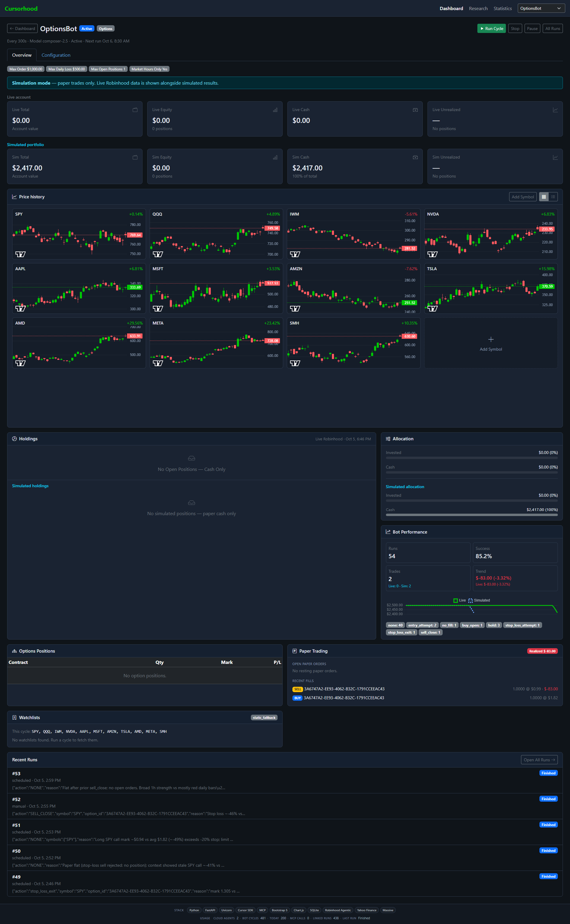Toggle Simulated series in performance chart legend
The width and height of the screenshot is (570, 924).
click(479, 601)
